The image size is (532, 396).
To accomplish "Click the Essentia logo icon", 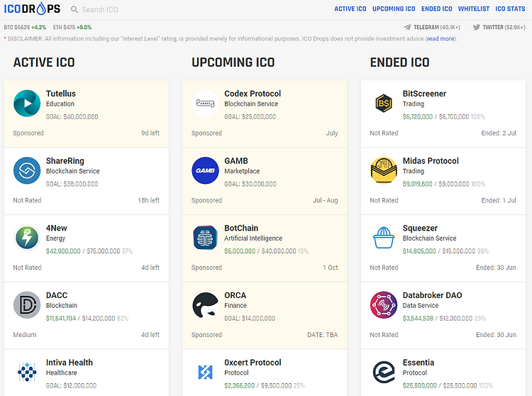I will [x=384, y=372].
